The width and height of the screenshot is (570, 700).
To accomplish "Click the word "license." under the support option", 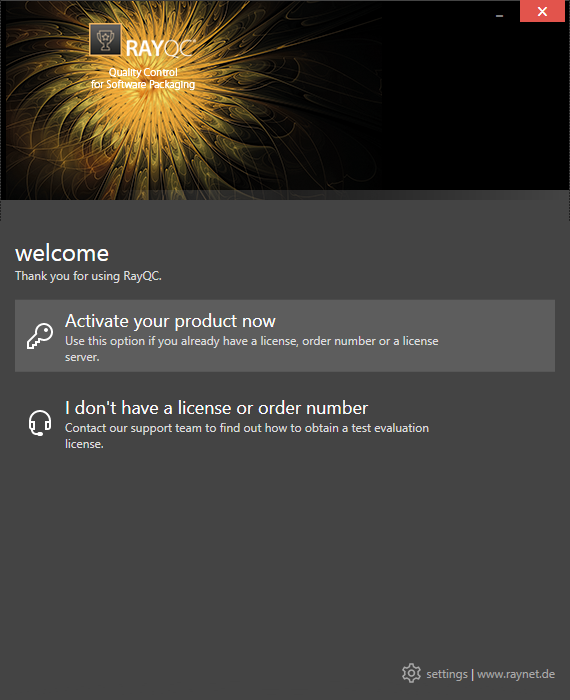I will tap(84, 444).
